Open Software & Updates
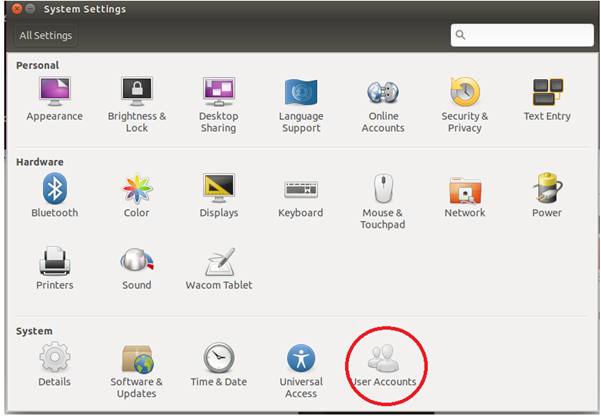 pos(137,370)
